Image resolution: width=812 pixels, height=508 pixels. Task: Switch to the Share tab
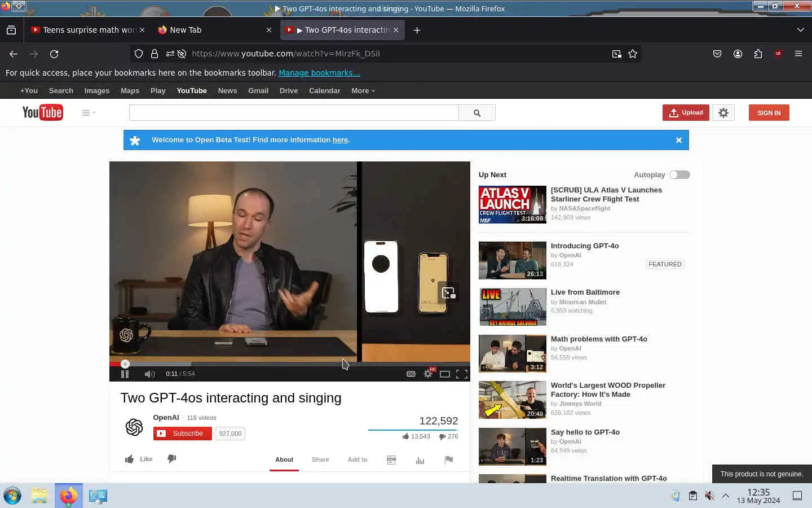320,459
